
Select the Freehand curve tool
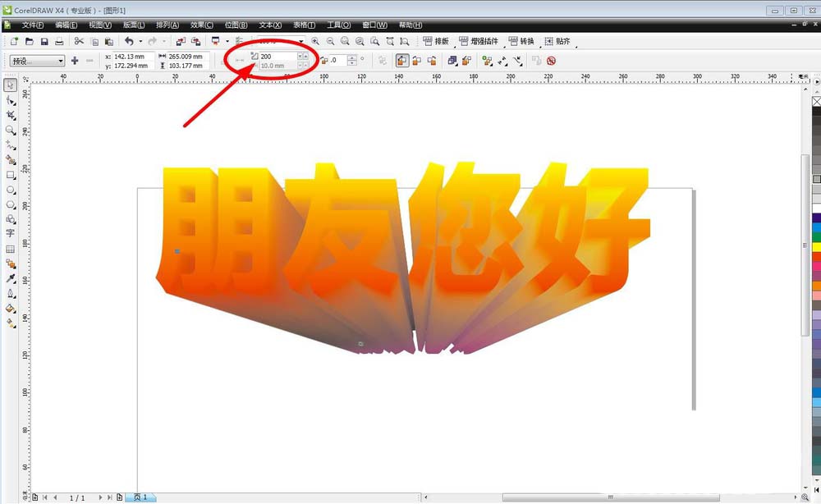pyautogui.click(x=11, y=145)
